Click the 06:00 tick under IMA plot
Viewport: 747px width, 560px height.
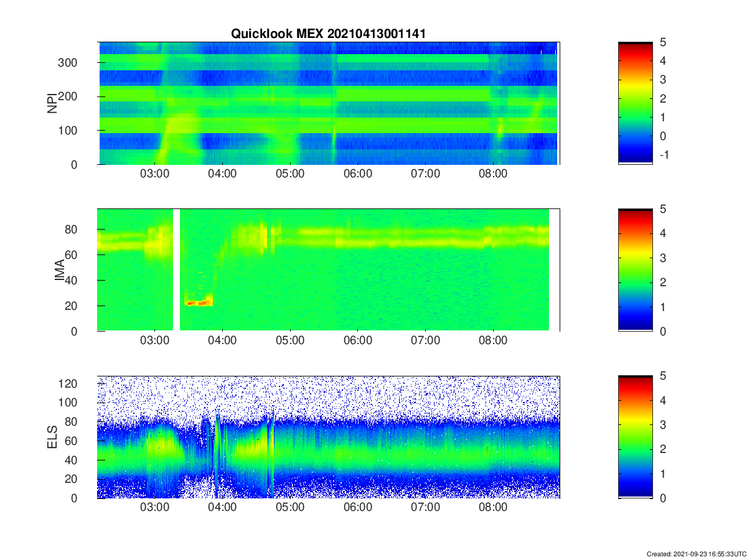coord(358,341)
